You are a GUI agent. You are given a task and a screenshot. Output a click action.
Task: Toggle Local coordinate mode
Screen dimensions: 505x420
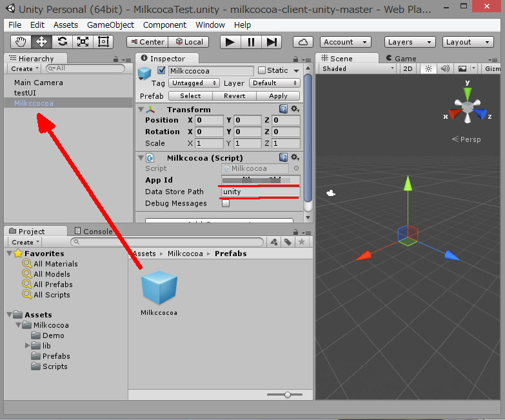(x=189, y=42)
